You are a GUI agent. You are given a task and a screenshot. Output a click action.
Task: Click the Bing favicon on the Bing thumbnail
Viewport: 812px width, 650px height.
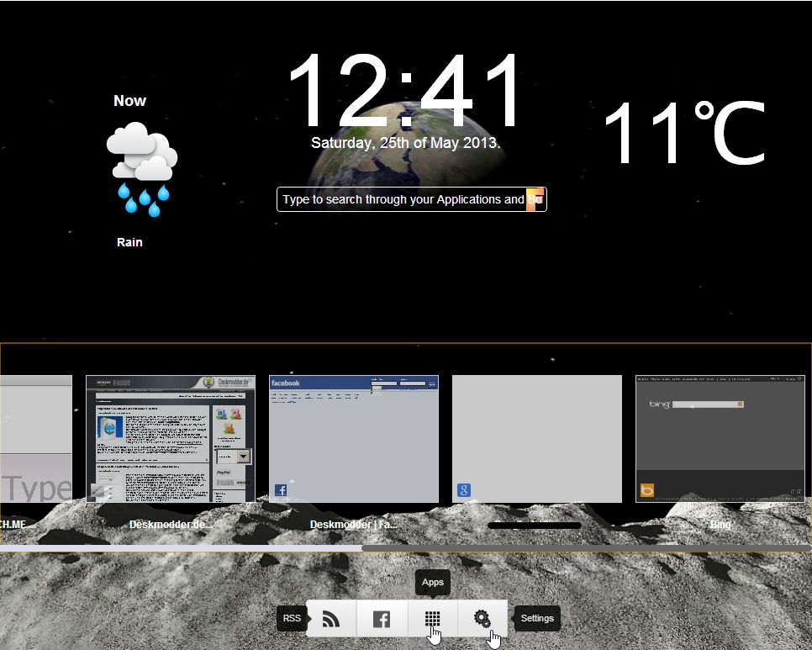coord(647,490)
